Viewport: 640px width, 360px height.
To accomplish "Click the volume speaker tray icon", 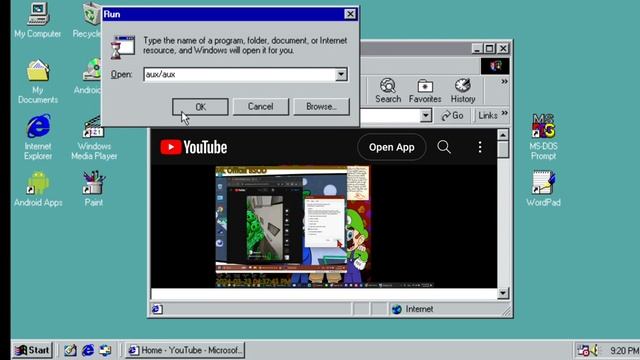I will (595, 350).
